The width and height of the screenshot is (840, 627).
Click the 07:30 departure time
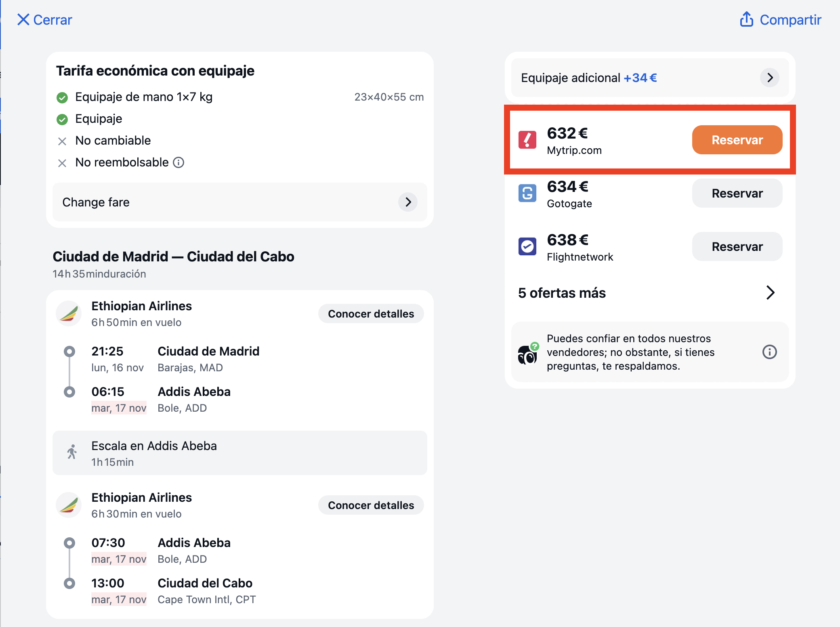point(108,543)
